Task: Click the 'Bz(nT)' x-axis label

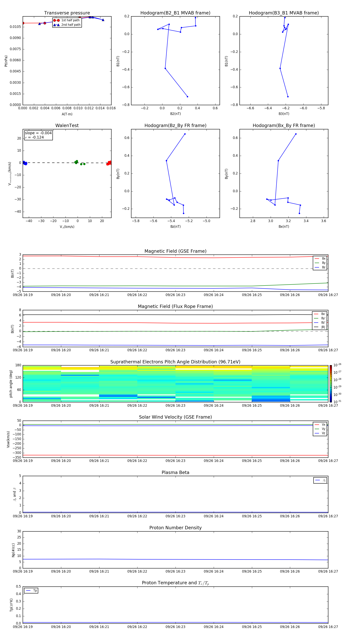Action: point(175,227)
